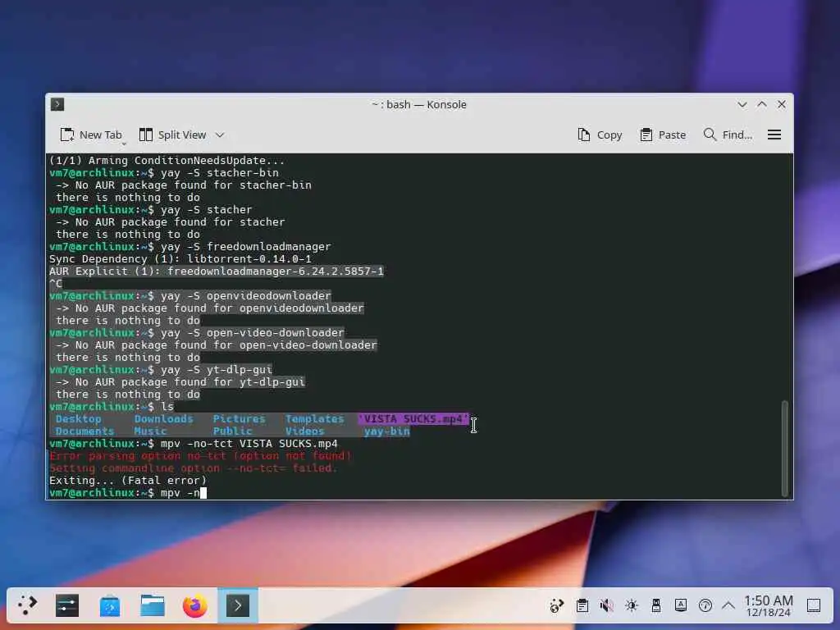Viewport: 840px width, 630px height.
Task: Click the Konsole terminal icon in title bar
Action: point(57,104)
